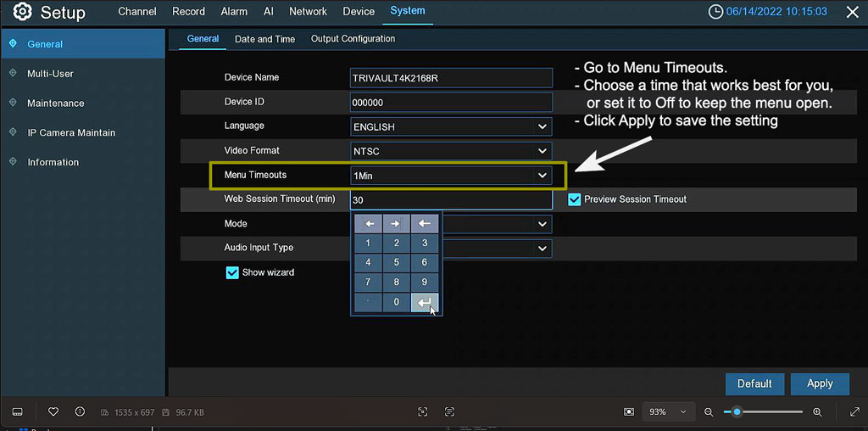Image resolution: width=868 pixels, height=431 pixels.
Task: Click the Device Name input field
Action: pyautogui.click(x=451, y=78)
